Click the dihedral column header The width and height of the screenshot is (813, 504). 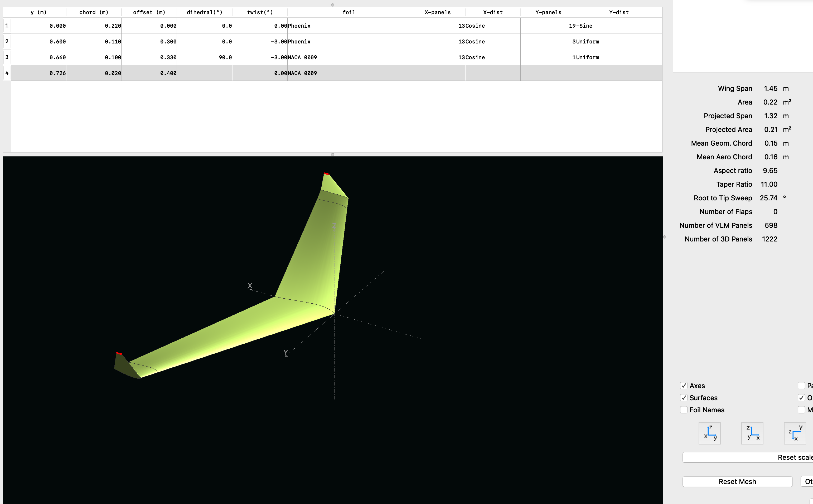pos(204,12)
